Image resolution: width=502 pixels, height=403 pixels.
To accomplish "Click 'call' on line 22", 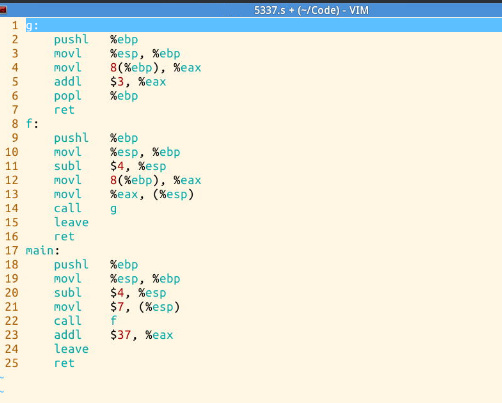I will [68, 321].
